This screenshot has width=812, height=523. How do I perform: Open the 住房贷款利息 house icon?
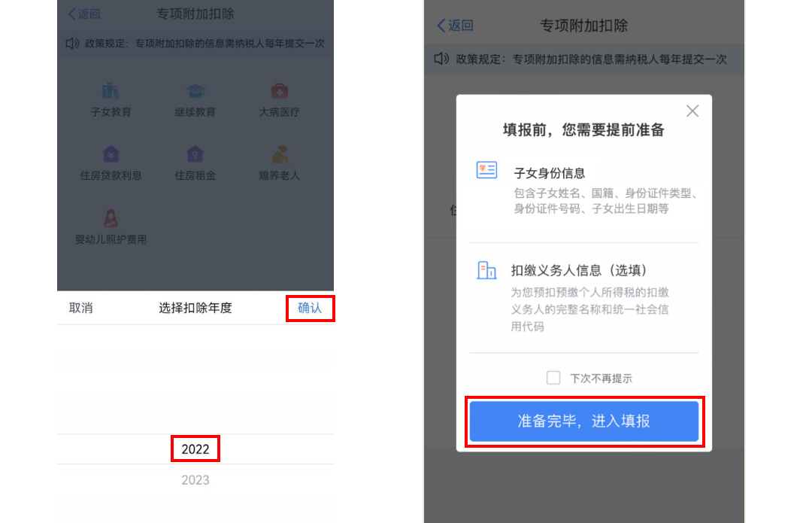pos(111,154)
